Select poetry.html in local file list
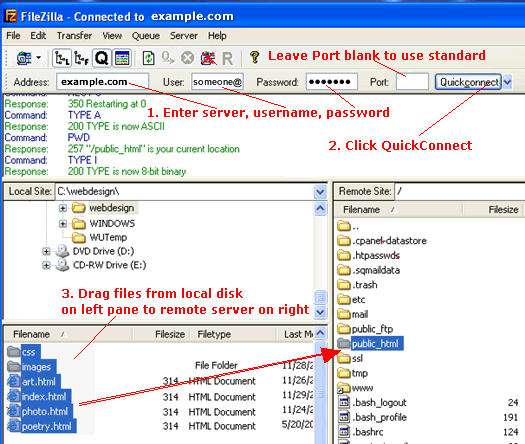This screenshot has width=525, height=444. tap(46, 426)
